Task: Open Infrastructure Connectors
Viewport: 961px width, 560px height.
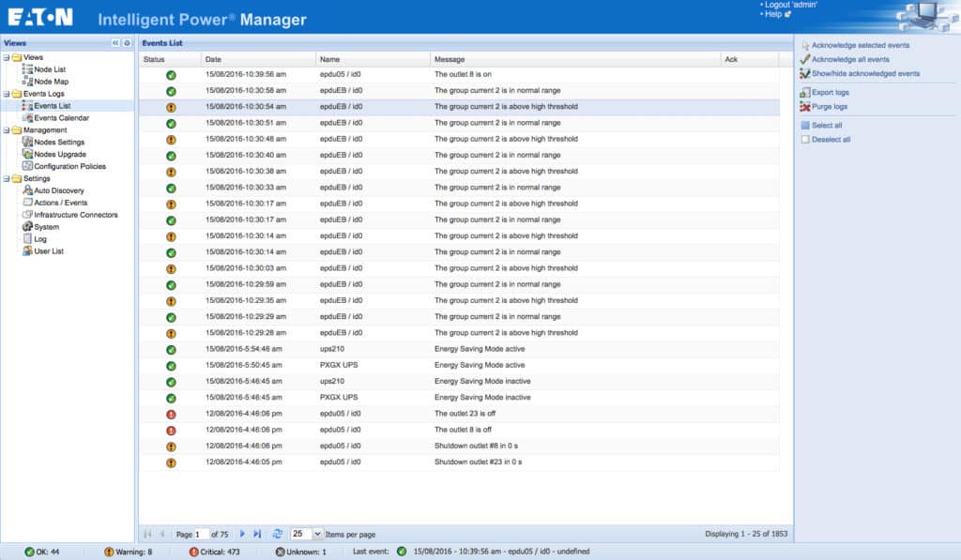Action: pyautogui.click(x=75, y=215)
